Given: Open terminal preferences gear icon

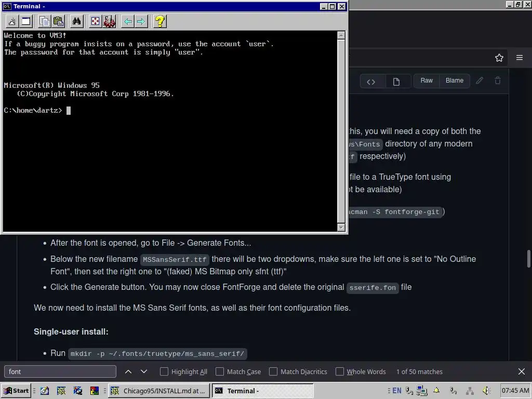Looking at the screenshot, I should [x=109, y=21].
